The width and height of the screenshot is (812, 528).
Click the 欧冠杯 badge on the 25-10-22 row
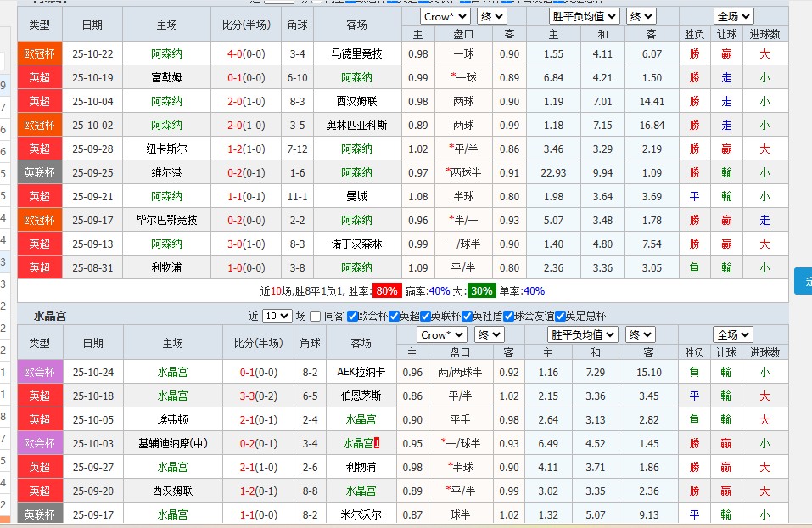point(38,53)
